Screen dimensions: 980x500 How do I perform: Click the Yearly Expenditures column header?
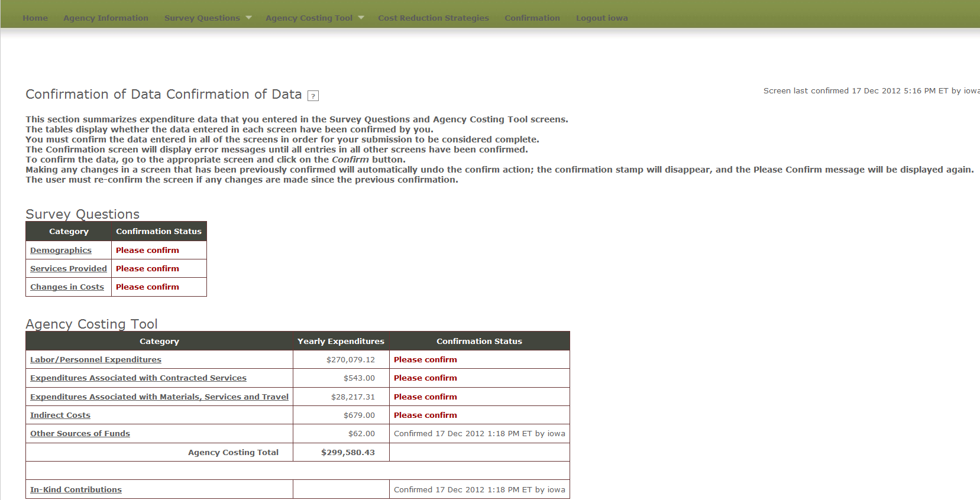click(x=341, y=341)
